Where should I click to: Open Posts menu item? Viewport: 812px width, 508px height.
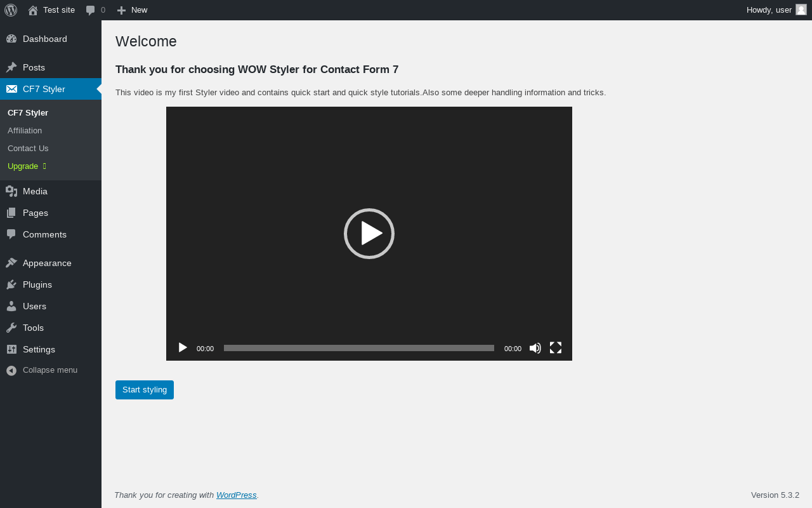[x=51, y=67]
